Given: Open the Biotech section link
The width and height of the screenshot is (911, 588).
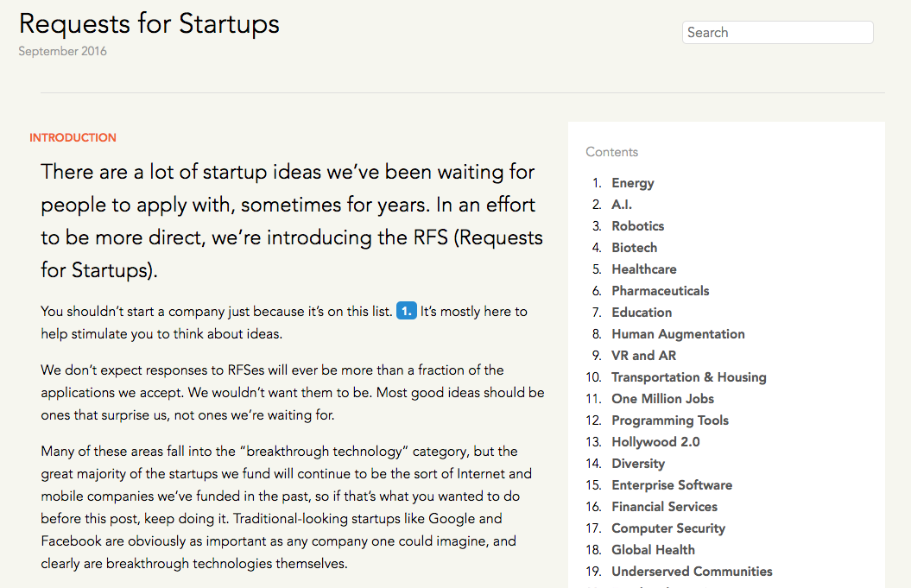Looking at the screenshot, I should coord(634,248).
